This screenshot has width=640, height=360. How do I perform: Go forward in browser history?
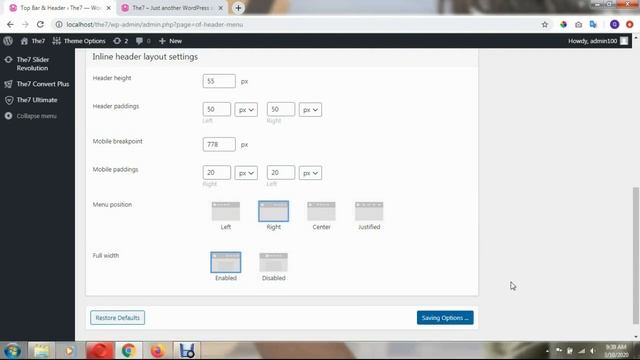(25, 24)
